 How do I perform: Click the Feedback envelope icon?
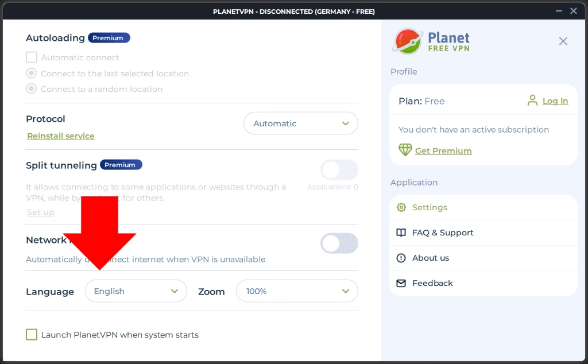(x=401, y=283)
